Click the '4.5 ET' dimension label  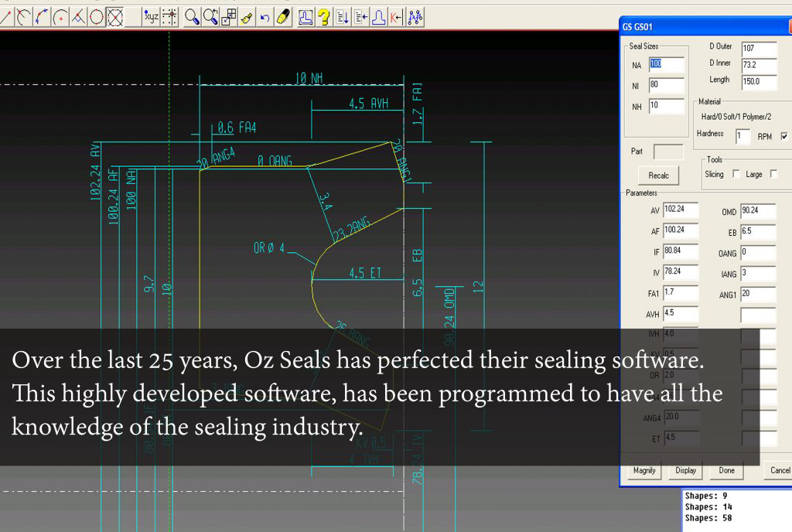365,273
